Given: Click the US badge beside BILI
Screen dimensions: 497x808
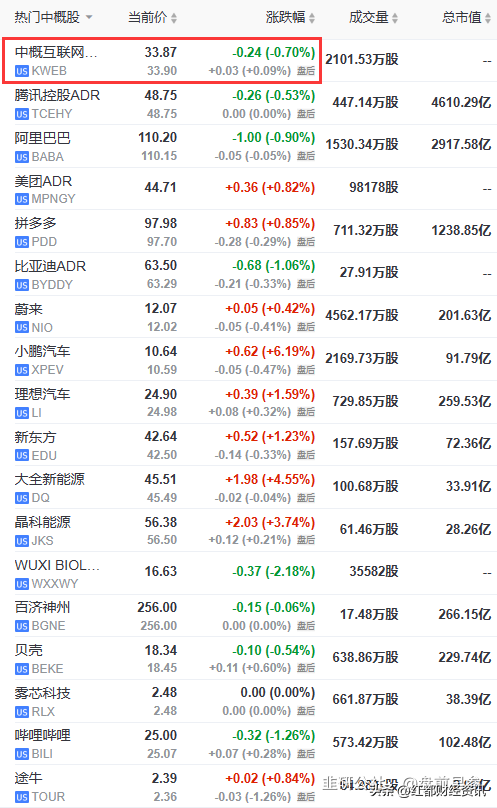Looking at the screenshot, I should tap(22, 754).
